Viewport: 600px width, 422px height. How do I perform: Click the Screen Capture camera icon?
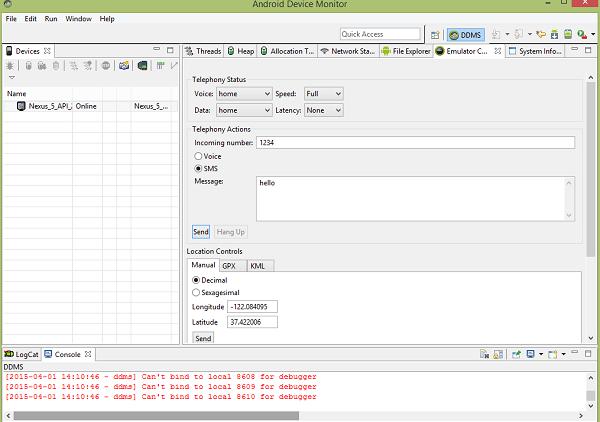(x=124, y=65)
